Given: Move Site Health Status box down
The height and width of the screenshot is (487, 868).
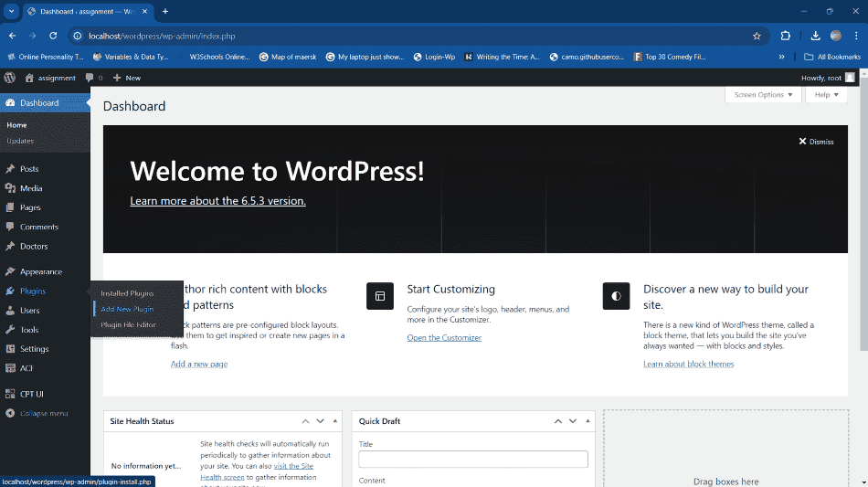Looking at the screenshot, I should pyautogui.click(x=320, y=421).
